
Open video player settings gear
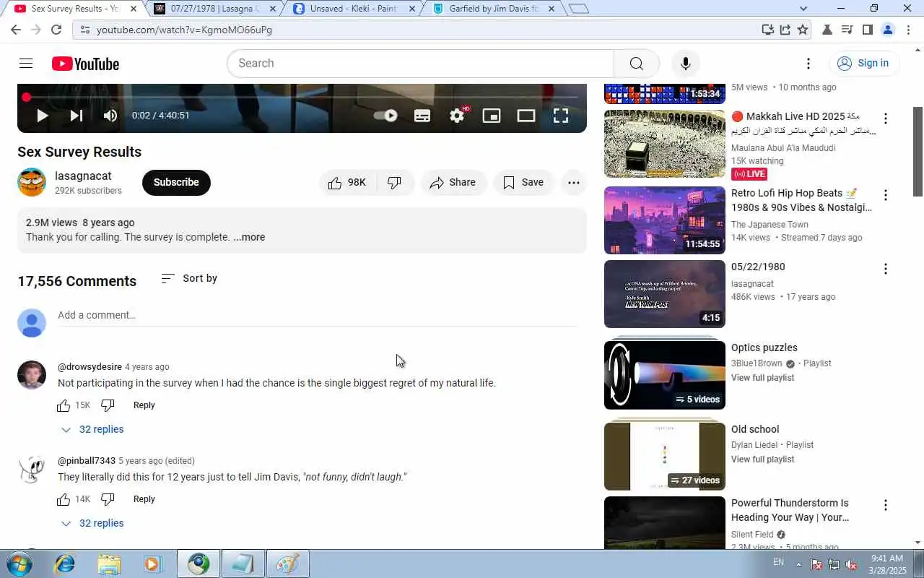pos(457,116)
